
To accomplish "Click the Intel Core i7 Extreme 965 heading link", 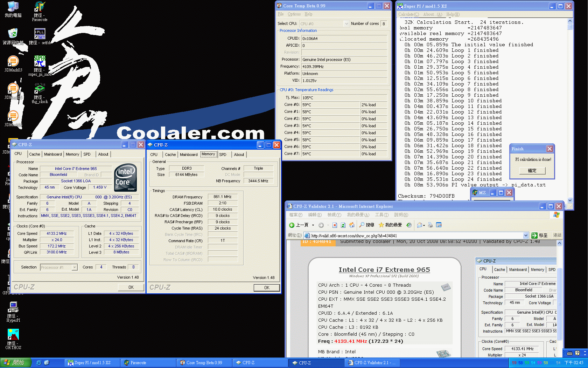I will pyautogui.click(x=384, y=270).
